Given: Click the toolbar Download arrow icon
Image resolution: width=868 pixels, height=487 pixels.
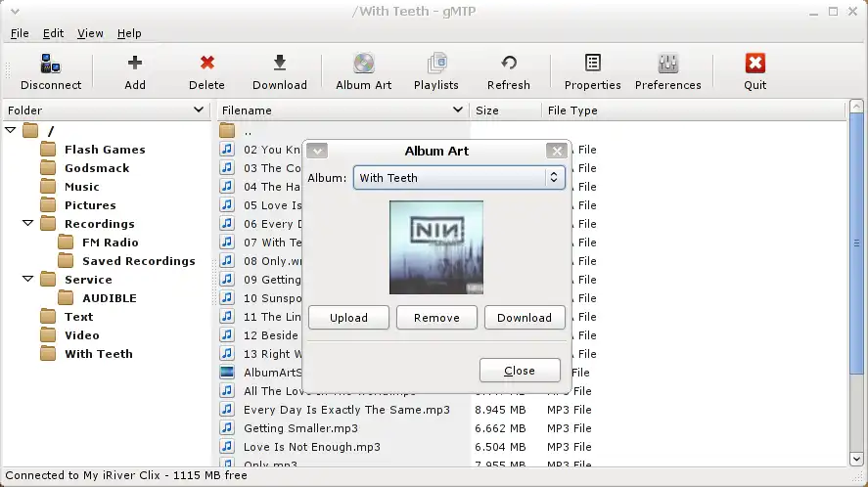Looking at the screenshot, I should tap(280, 63).
